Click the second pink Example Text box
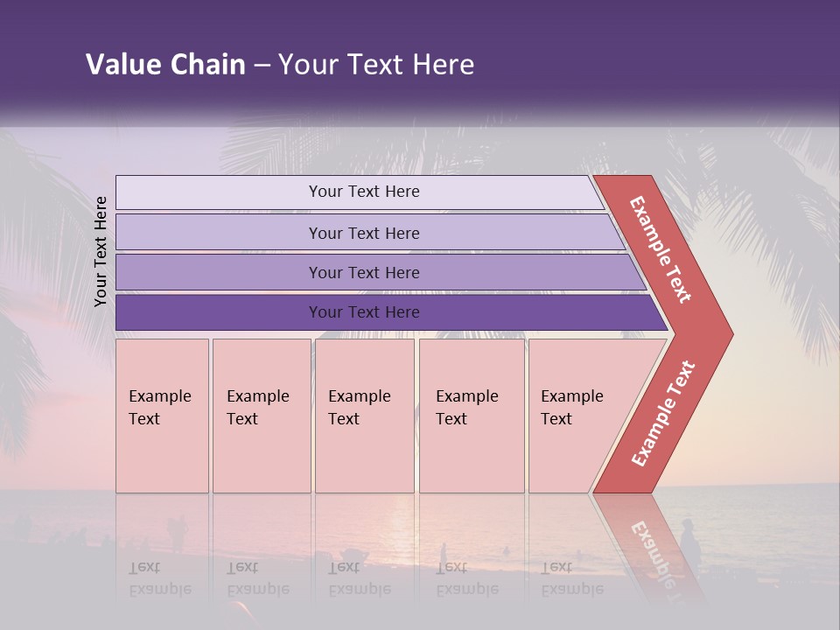Image resolution: width=840 pixels, height=630 pixels. 261,416
